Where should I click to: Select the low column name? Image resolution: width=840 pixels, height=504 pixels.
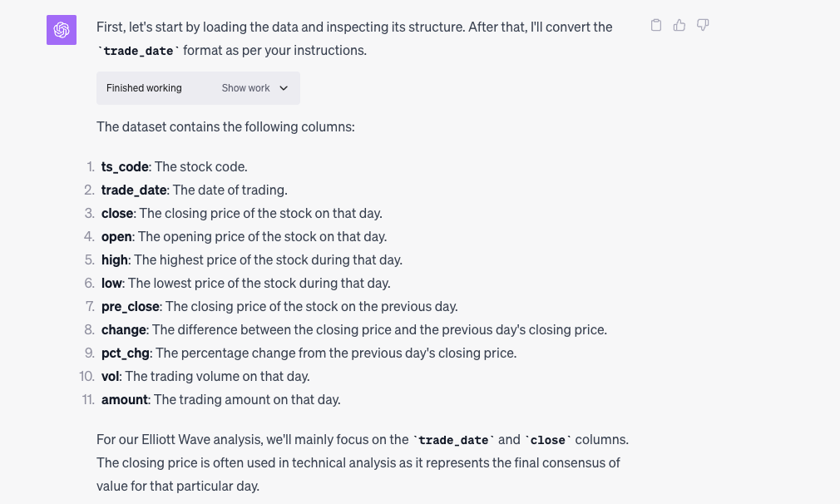pos(111,284)
